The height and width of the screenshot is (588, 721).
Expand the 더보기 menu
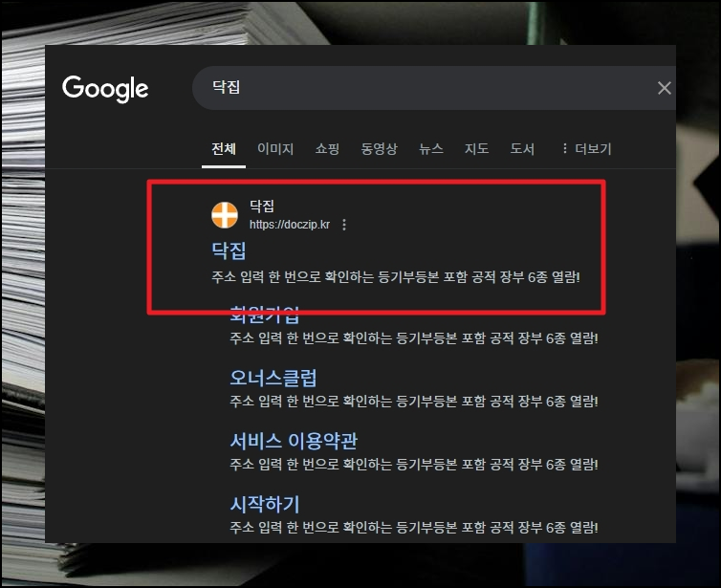point(587,149)
